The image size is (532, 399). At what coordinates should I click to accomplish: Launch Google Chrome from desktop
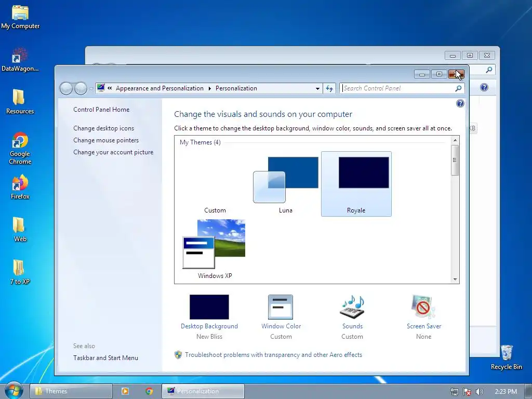point(20,148)
